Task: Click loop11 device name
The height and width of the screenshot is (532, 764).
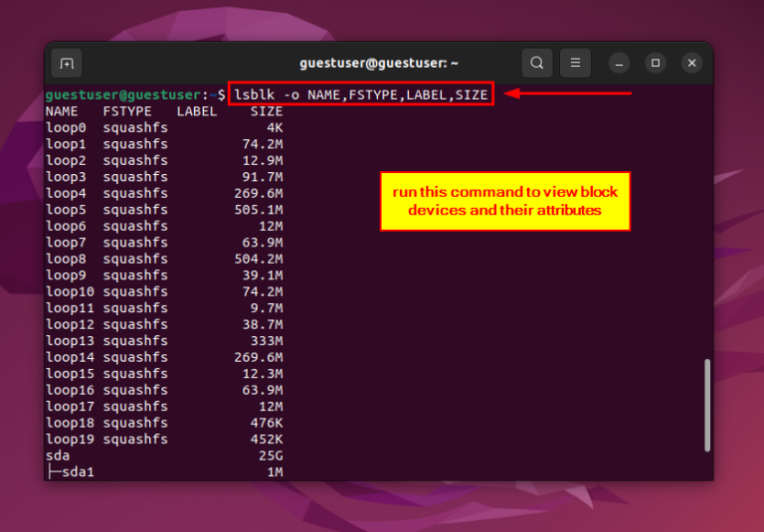Action: [x=71, y=308]
